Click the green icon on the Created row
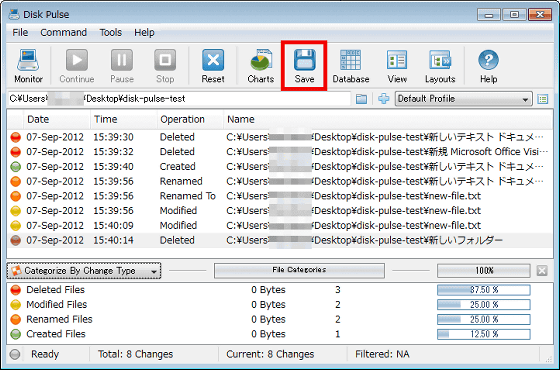This screenshot has width=560, height=370. tap(15, 167)
